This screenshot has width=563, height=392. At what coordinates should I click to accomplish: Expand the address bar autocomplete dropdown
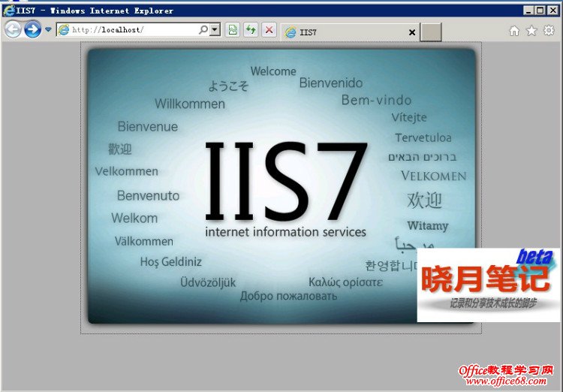click(x=215, y=29)
